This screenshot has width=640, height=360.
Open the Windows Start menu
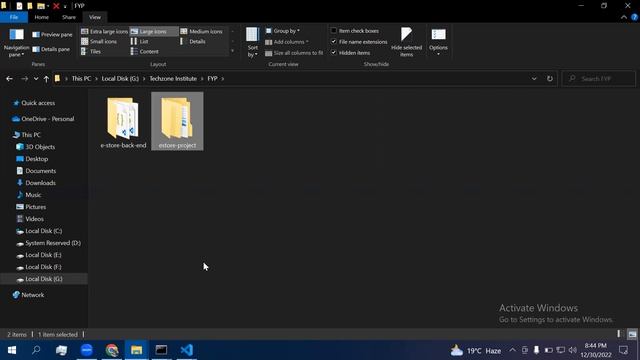pyautogui.click(x=12, y=350)
